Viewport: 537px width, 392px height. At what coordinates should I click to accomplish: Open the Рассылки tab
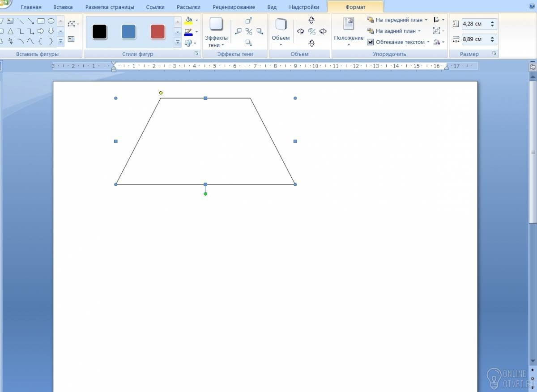[x=188, y=7]
